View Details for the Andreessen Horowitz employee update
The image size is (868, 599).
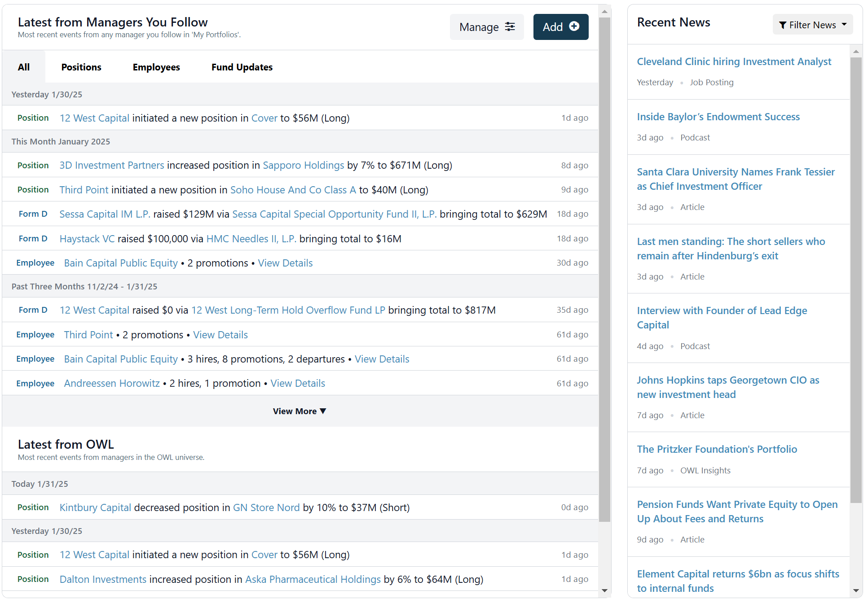click(298, 383)
